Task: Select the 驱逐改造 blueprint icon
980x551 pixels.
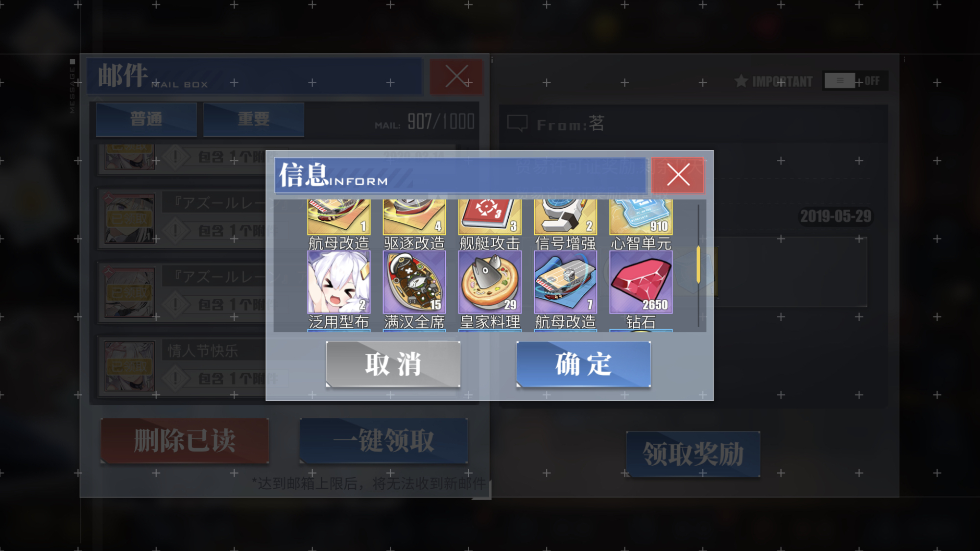Action: (414, 217)
